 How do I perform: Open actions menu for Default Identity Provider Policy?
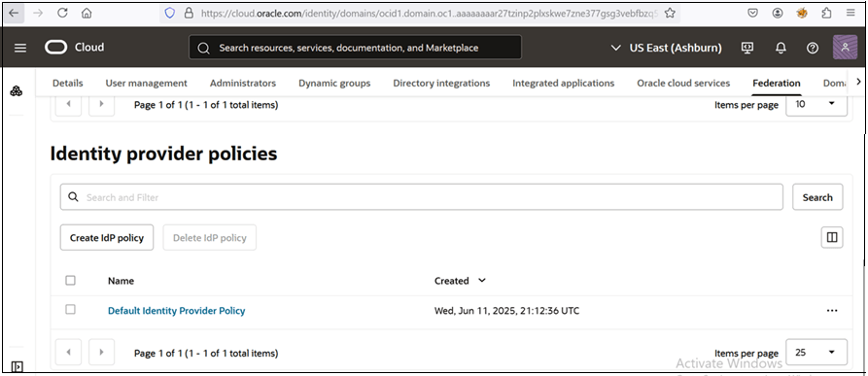pyautogui.click(x=831, y=311)
